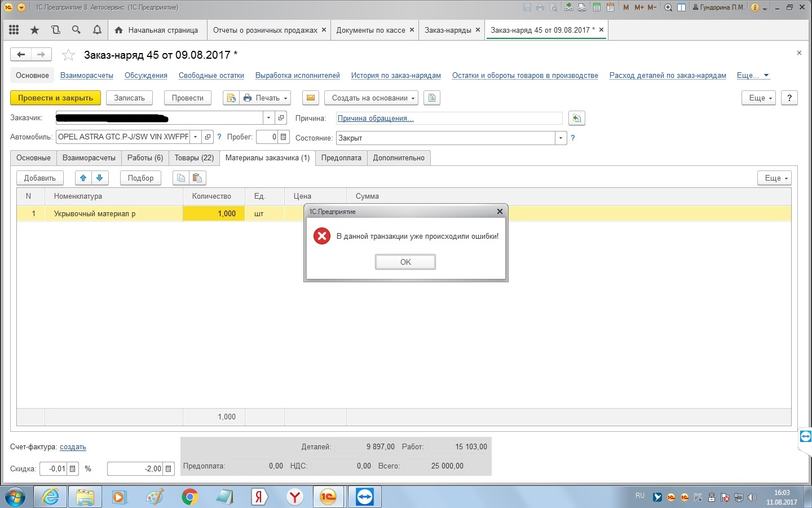Click the M+ memory add button
The width and height of the screenshot is (812, 508).
pos(639,7)
